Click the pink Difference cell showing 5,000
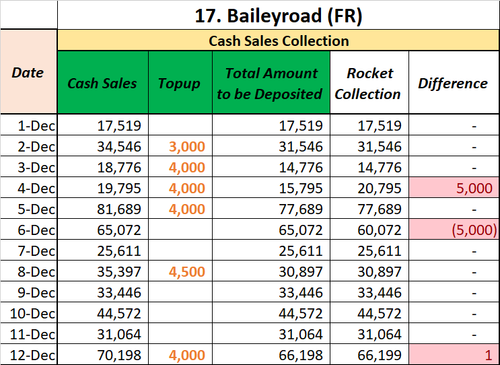The image size is (500, 365). [454, 188]
